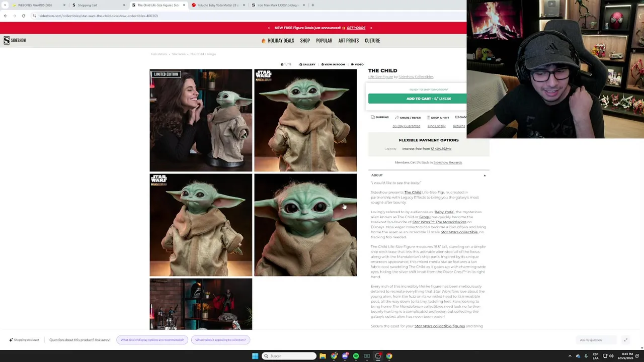The width and height of the screenshot is (644, 362).
Task: Expand the shopping assistant panel
Action: coord(625,340)
